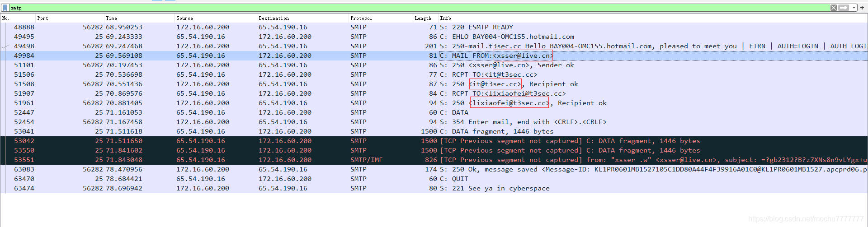Screen dimensions: 868x227
Task: Select packet 48888 with 220 ESMTP READY
Action: point(434,27)
